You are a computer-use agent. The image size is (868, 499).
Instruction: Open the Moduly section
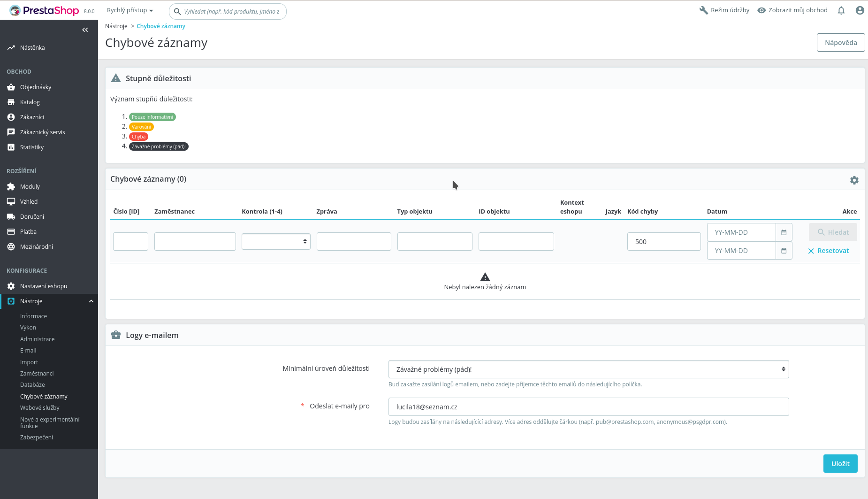coord(30,186)
